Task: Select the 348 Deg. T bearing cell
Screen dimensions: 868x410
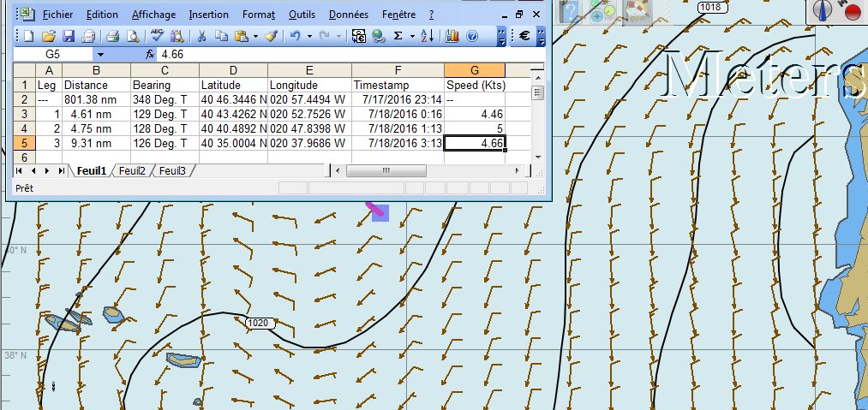Action: 165,99
